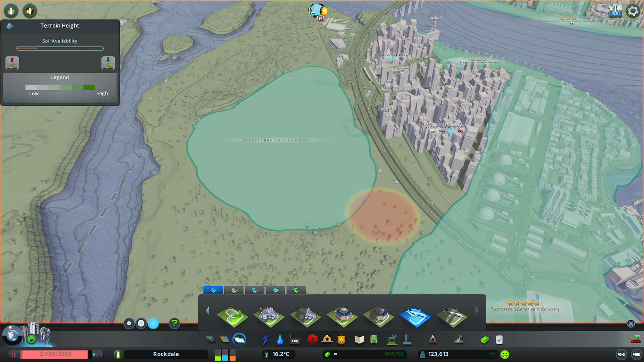Screen dimensions: 644x362
Task: Click the city name Rockdale
Action: pos(166,354)
